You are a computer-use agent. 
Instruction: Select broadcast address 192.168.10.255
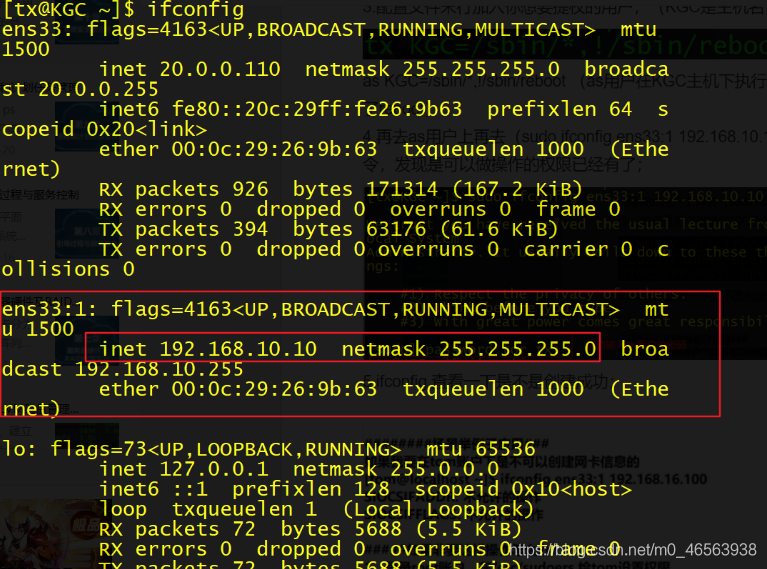click(158, 369)
